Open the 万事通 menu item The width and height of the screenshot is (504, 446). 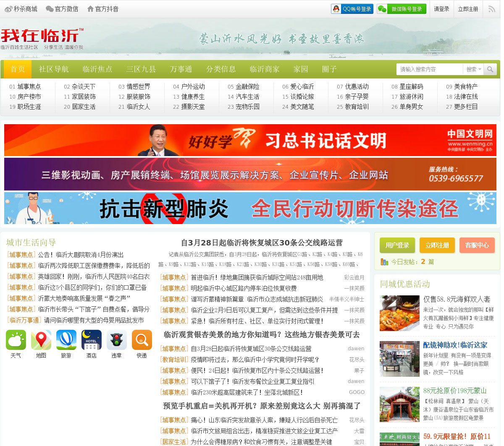click(181, 69)
